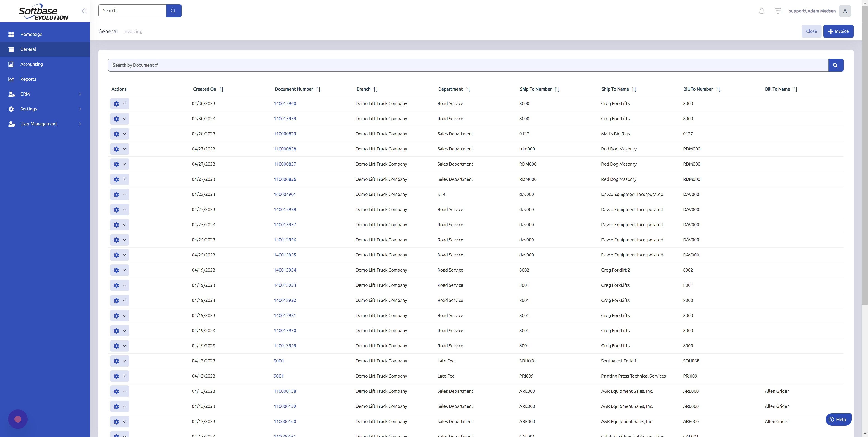Open document 110000829 link
The height and width of the screenshot is (437, 868).
[x=285, y=134]
